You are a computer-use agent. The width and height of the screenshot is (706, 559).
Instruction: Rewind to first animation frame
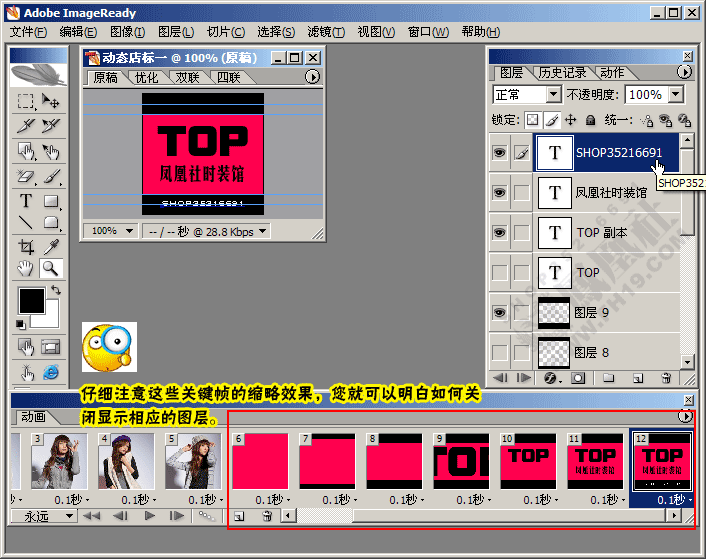92,516
